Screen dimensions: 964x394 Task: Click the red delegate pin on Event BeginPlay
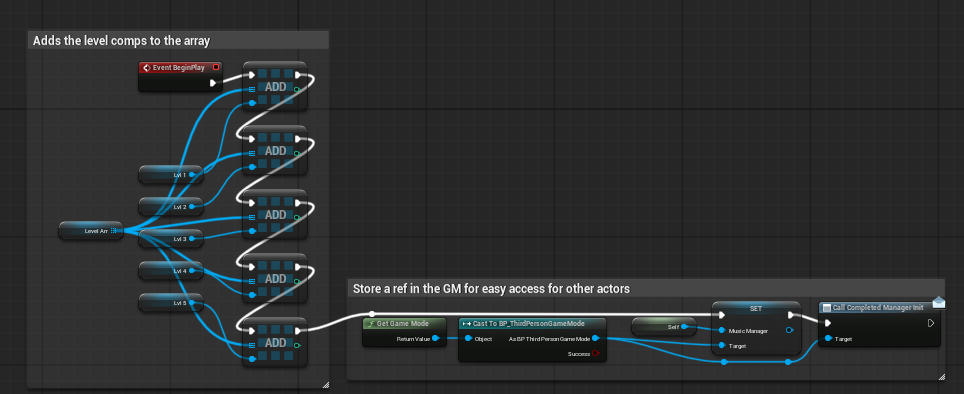(x=216, y=67)
